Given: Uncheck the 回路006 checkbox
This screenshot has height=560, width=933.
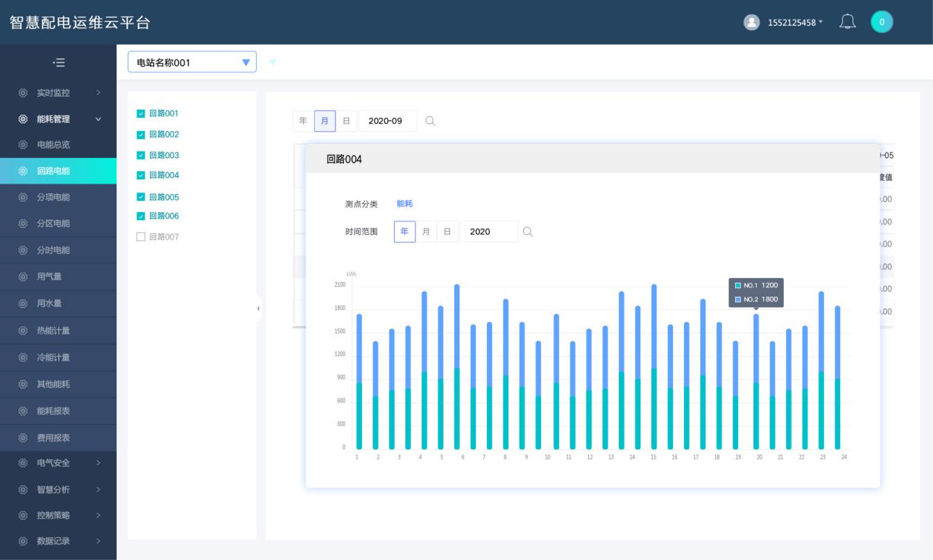Looking at the screenshot, I should click(141, 216).
